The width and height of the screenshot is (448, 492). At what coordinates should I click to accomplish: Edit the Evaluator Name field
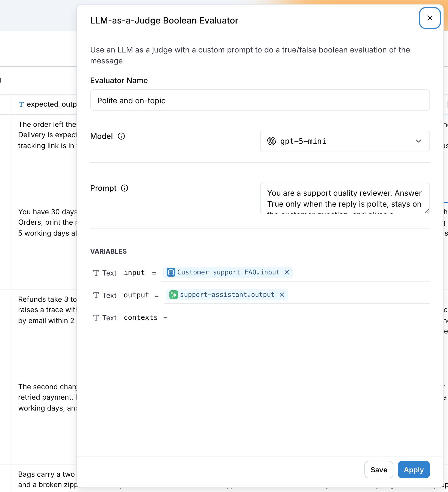click(260, 100)
